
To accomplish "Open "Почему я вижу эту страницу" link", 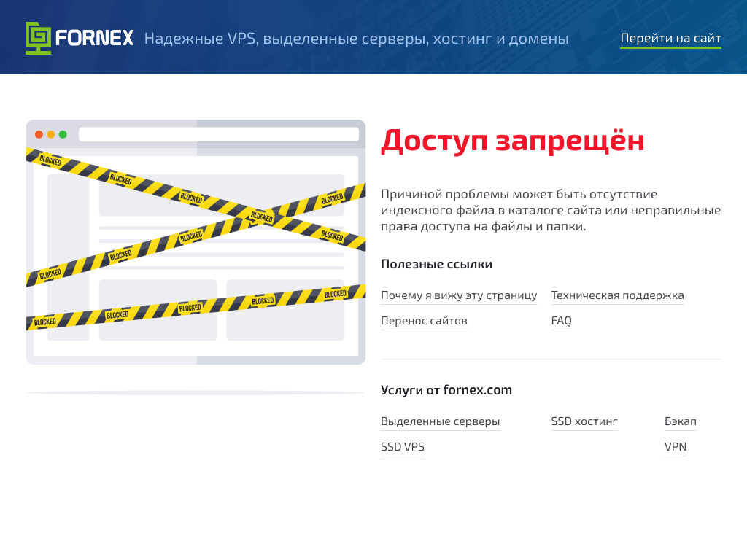I will coord(458,295).
